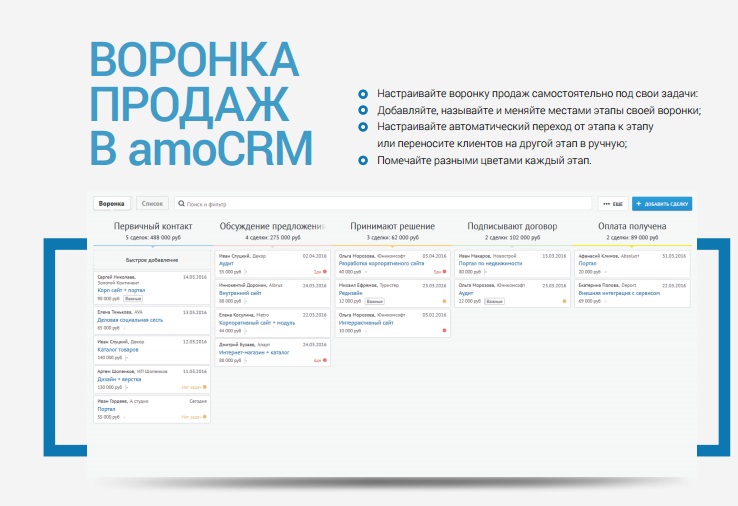Click '3 сделки: 62 000 руб' summary
738x506 pixels.
393,238
